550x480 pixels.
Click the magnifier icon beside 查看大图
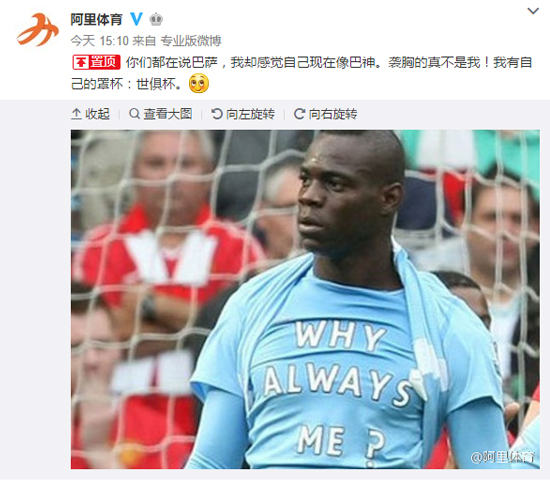[x=134, y=114]
